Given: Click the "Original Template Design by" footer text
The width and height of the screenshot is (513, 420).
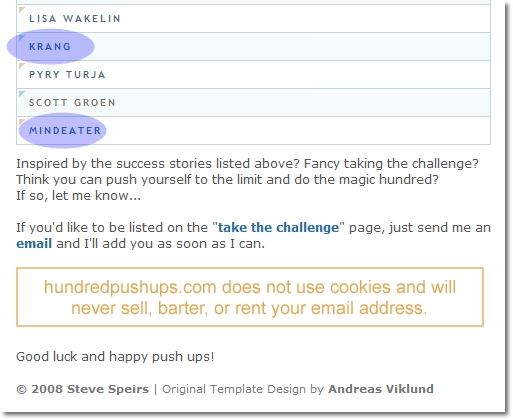Looking at the screenshot, I should coord(243,389).
